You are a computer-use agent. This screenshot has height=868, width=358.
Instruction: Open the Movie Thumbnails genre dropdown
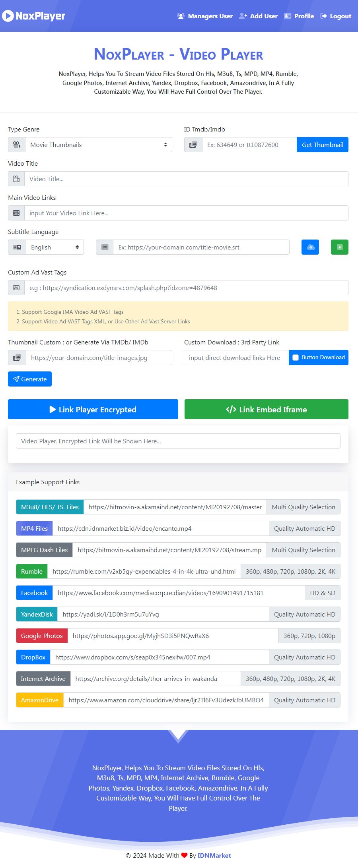pyautogui.click(x=99, y=145)
